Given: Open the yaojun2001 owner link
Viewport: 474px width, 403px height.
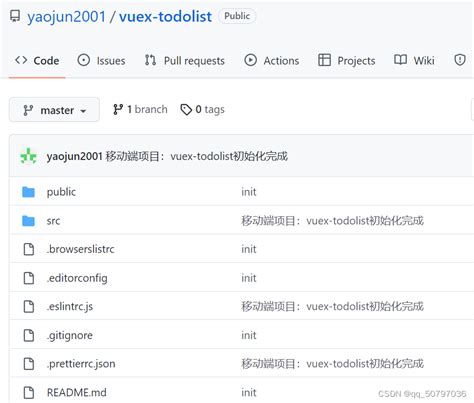Looking at the screenshot, I should tap(66, 16).
